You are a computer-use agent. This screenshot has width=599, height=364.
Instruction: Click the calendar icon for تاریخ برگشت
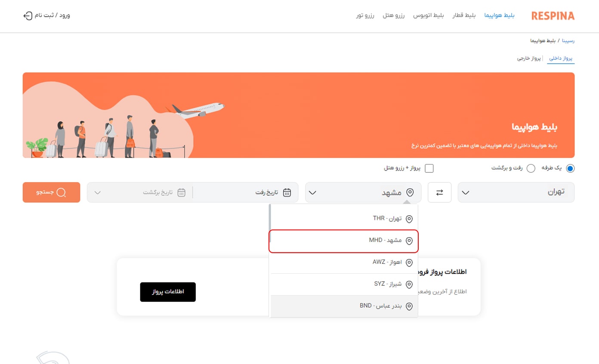[182, 193]
